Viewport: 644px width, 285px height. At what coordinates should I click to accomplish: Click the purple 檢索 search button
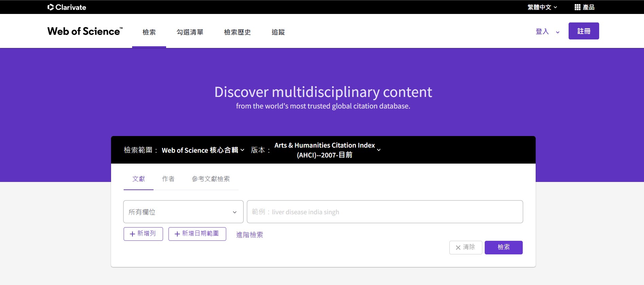point(504,248)
